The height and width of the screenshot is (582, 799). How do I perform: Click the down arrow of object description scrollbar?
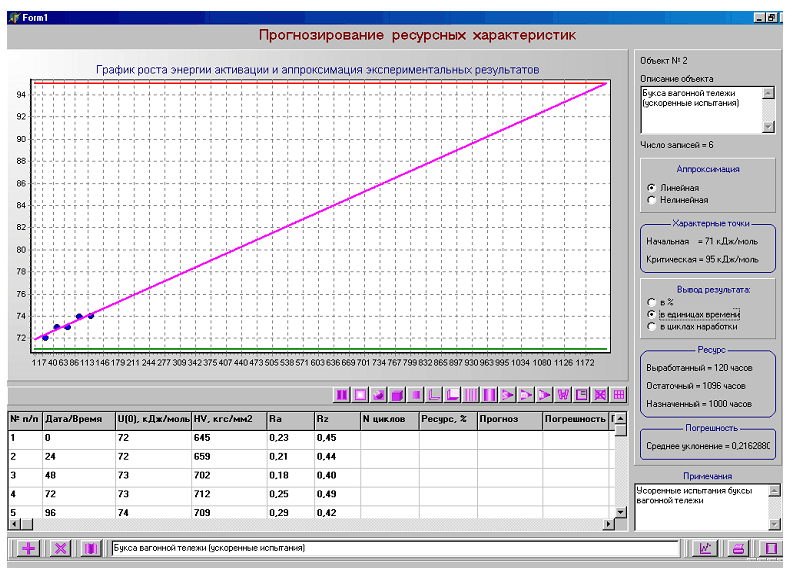click(768, 127)
